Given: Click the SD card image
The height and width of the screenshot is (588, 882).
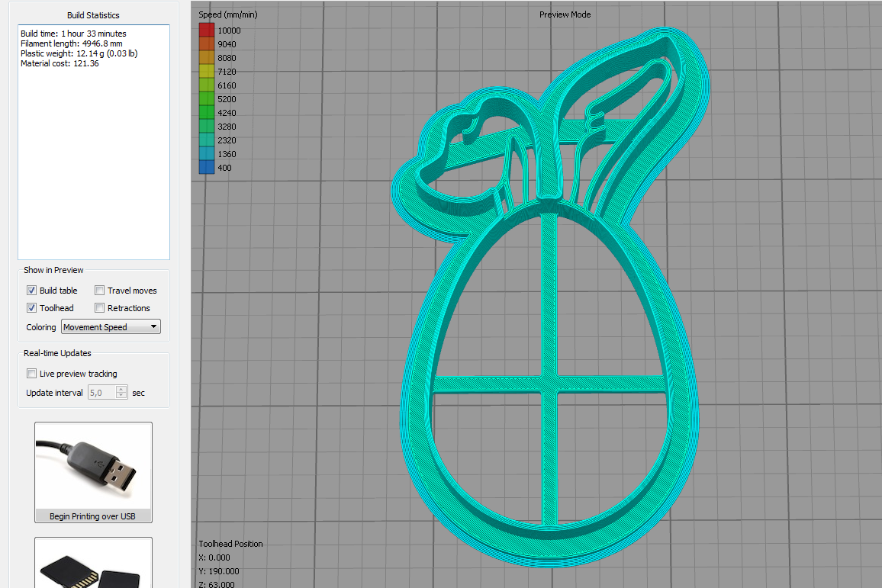Looking at the screenshot, I should 93,564.
